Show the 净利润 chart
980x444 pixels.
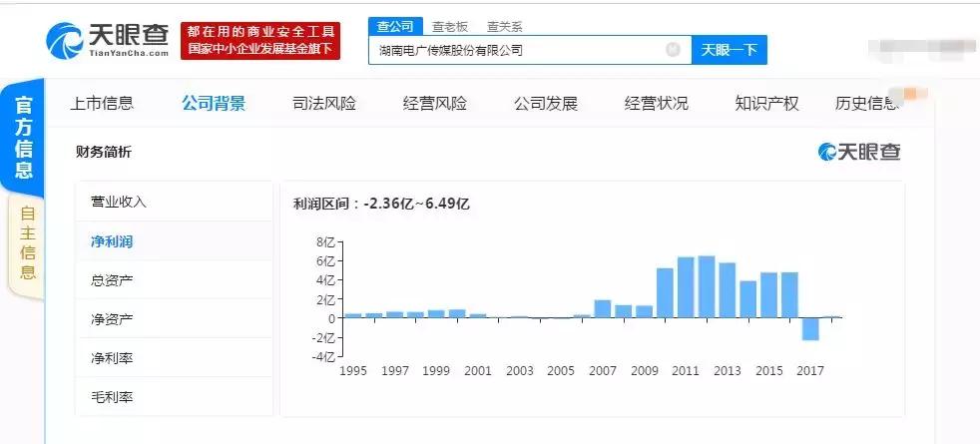174,240
